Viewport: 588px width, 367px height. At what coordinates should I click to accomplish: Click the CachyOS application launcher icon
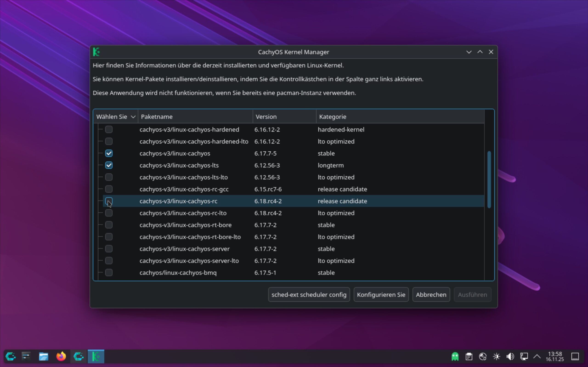coord(10,356)
